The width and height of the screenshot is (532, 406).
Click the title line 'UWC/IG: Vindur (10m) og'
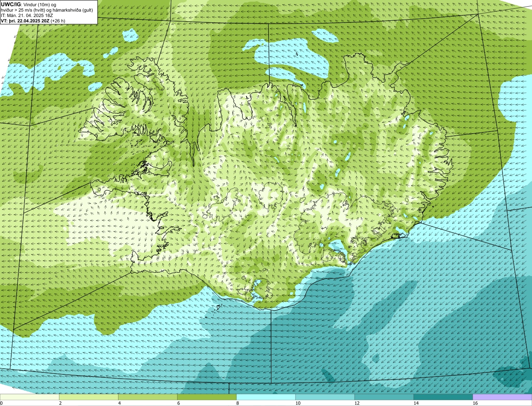[x=28, y=5]
